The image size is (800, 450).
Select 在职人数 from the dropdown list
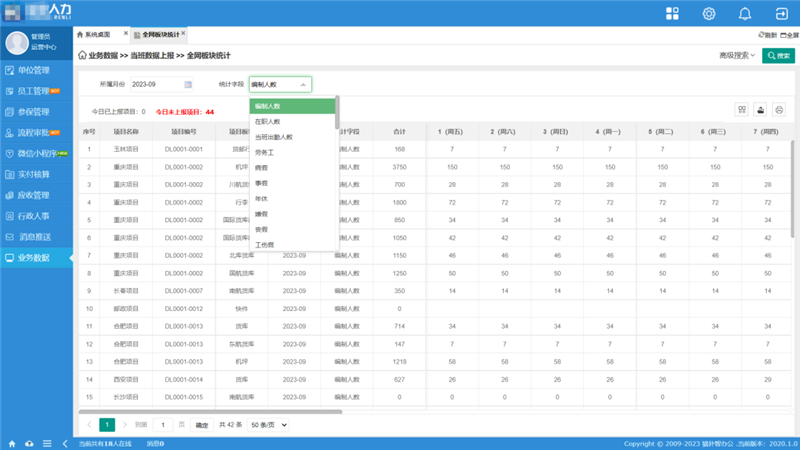267,121
